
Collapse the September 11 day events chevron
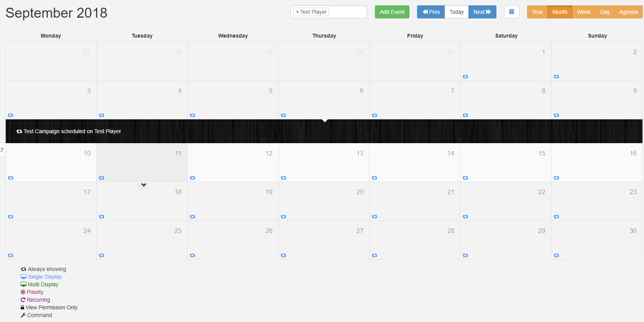point(143,185)
